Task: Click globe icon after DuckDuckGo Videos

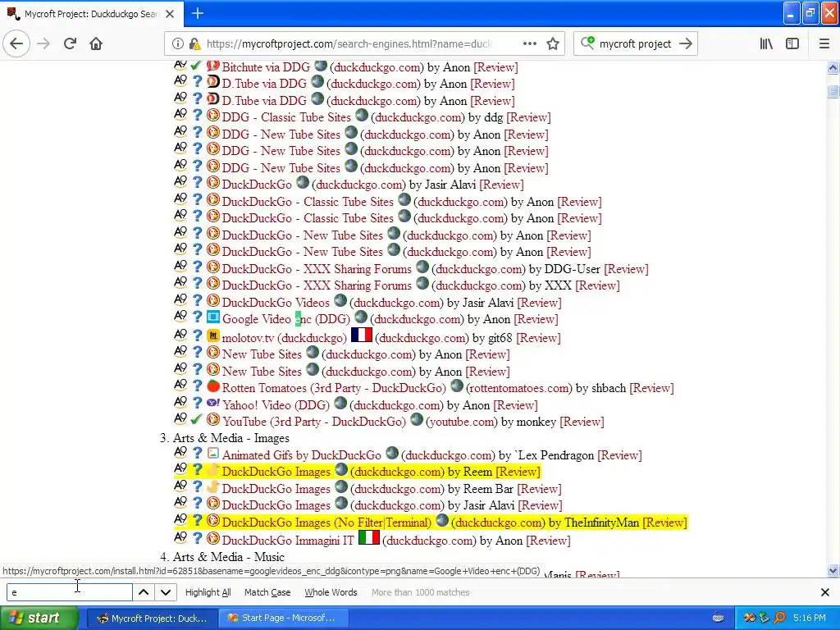Action: tap(340, 300)
